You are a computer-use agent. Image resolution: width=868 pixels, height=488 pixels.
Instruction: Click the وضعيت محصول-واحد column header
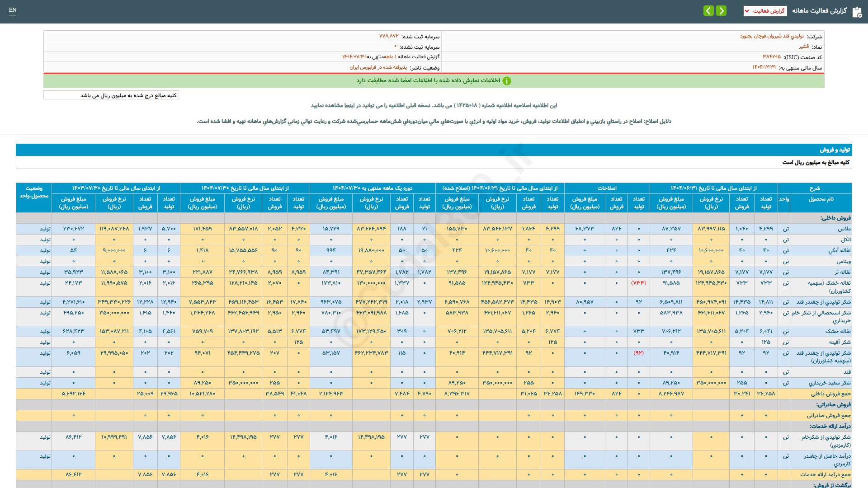click(x=34, y=192)
